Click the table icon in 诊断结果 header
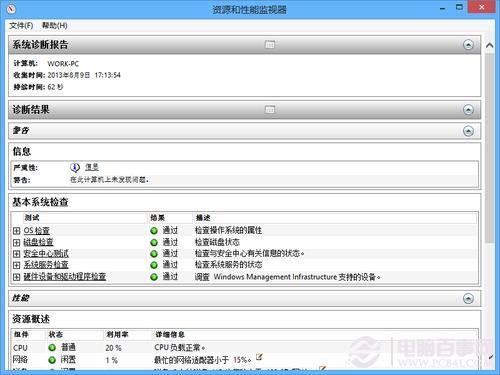Viewport: 500px width, 375px height. tap(270, 109)
